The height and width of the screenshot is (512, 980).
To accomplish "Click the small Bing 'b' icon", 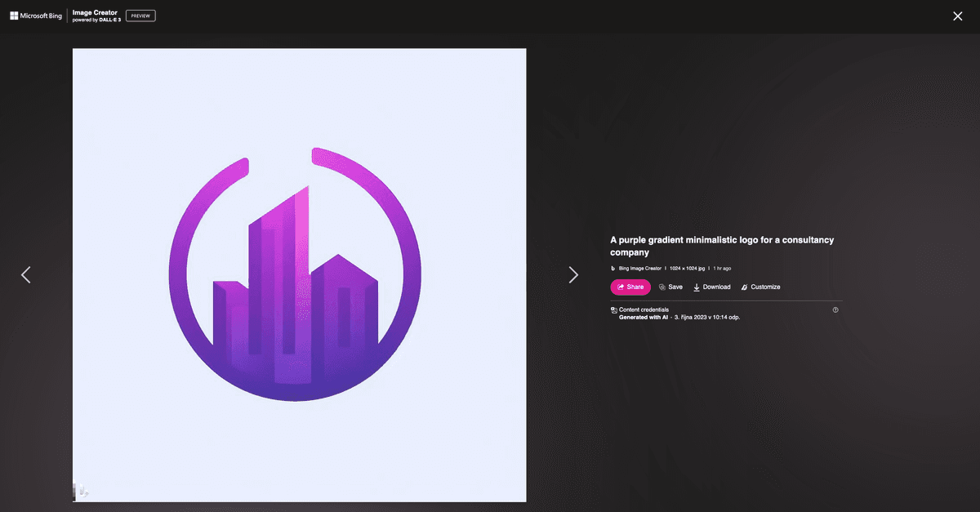I will (613, 268).
